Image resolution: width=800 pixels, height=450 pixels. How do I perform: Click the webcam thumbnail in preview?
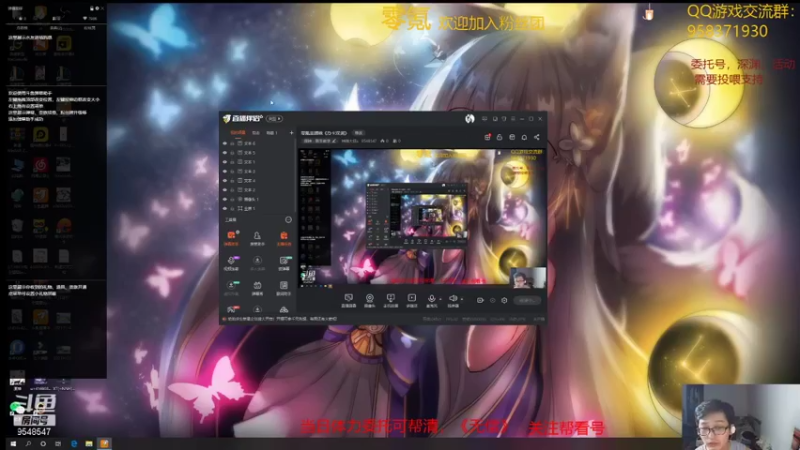(x=528, y=278)
